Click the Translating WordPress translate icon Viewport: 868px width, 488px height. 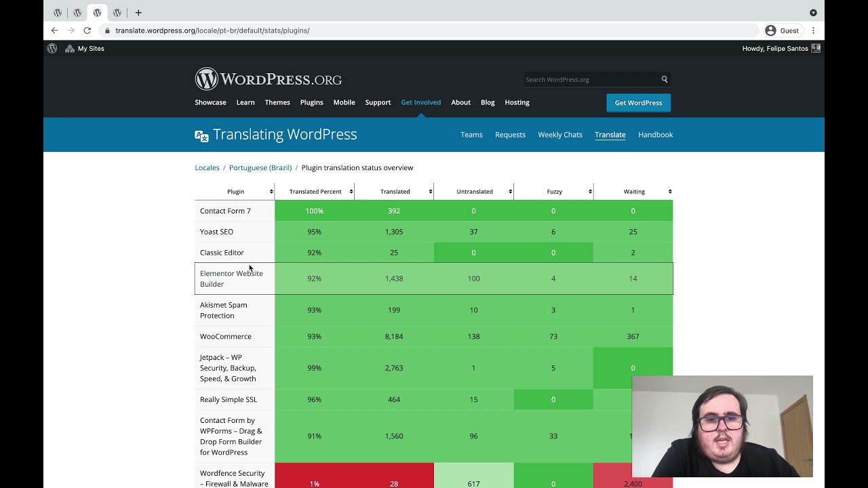coord(201,136)
